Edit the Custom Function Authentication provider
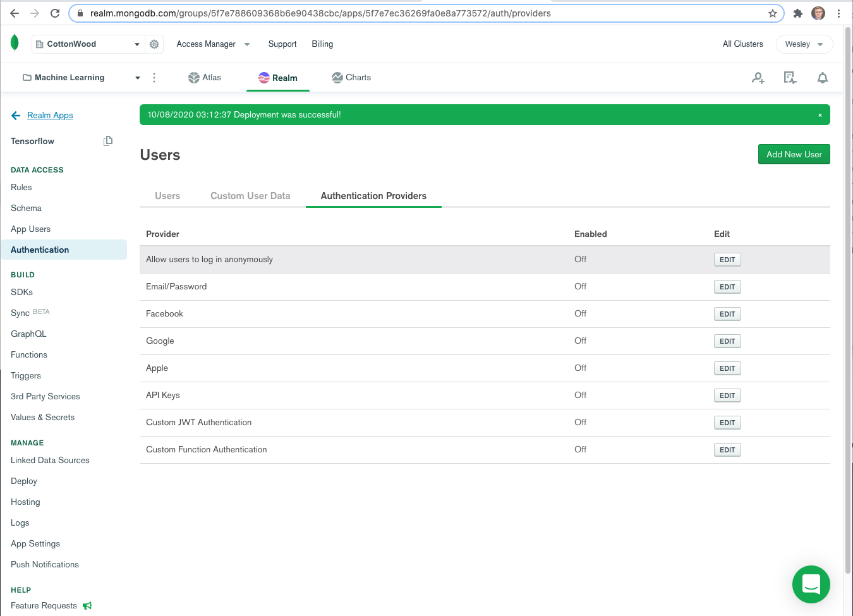This screenshot has width=853, height=616. click(727, 450)
